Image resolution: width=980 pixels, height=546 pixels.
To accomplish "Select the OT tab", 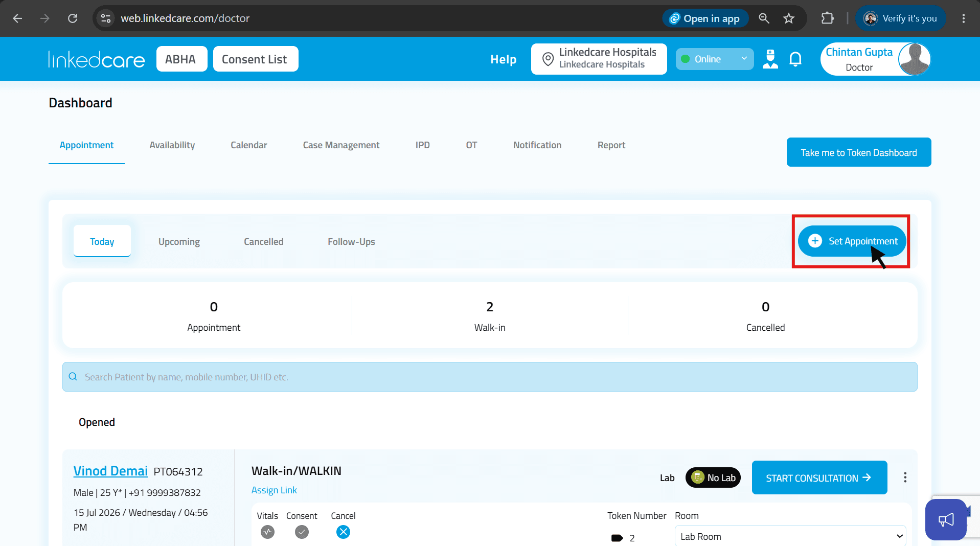I will (471, 145).
